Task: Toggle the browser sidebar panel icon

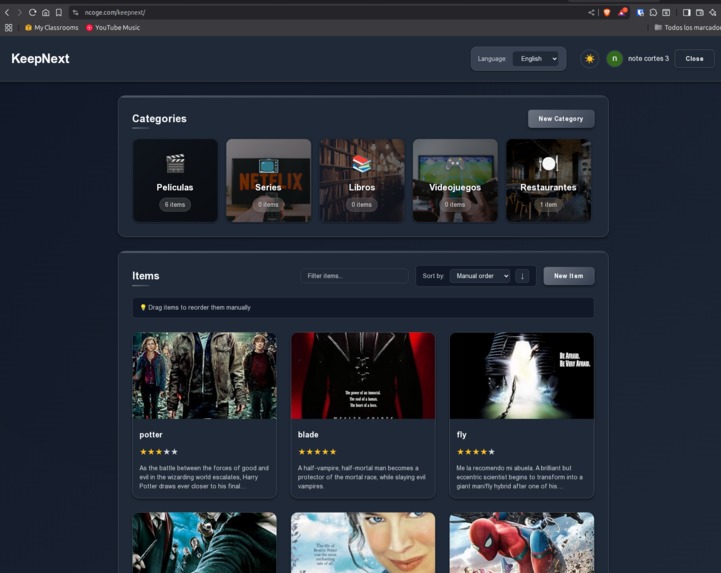Action: click(687, 12)
